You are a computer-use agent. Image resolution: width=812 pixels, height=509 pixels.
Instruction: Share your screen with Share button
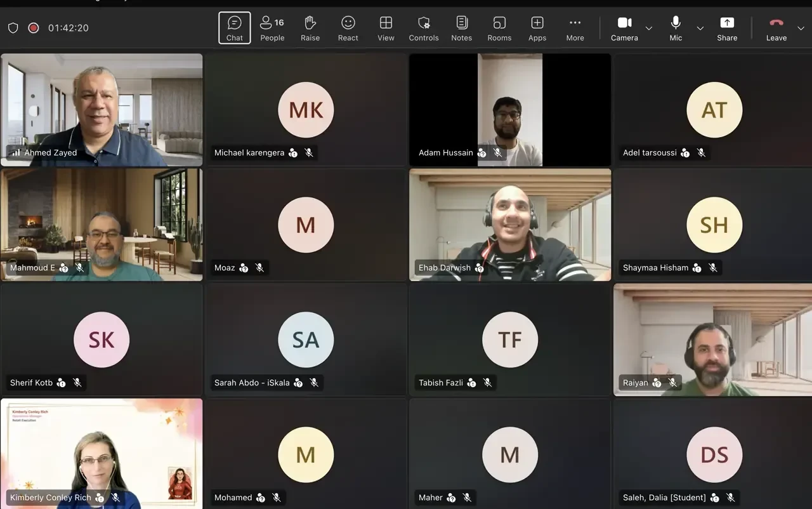[x=727, y=28]
